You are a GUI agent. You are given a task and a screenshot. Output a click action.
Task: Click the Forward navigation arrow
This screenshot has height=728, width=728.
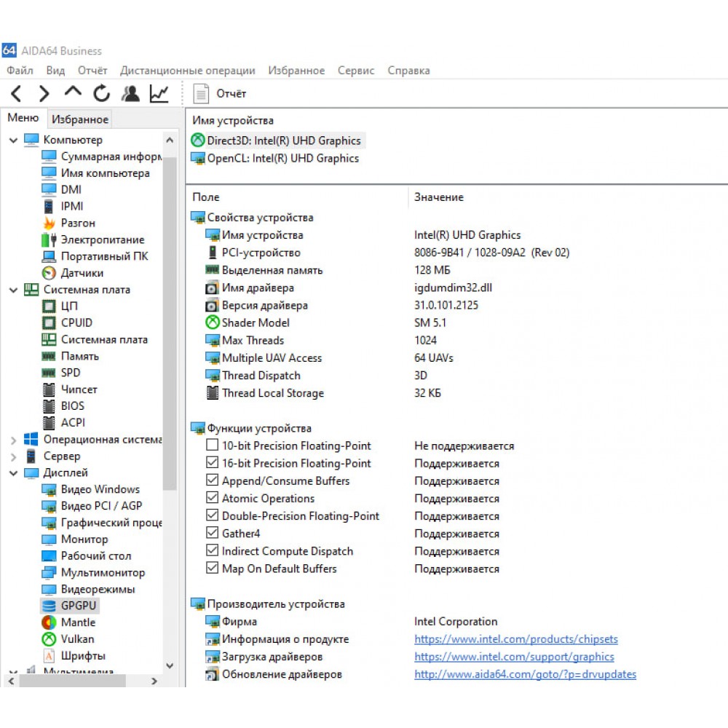(44, 93)
